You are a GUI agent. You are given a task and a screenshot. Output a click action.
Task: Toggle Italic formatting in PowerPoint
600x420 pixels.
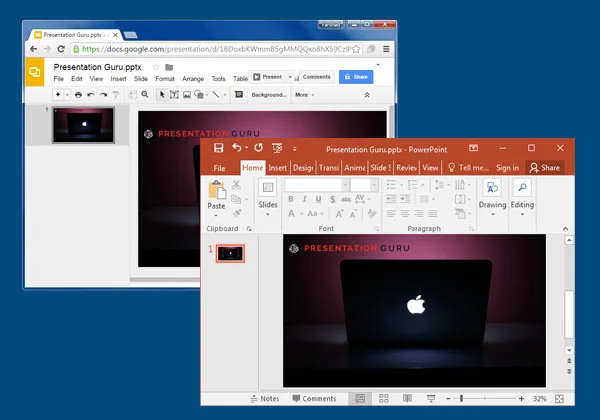coord(305,199)
